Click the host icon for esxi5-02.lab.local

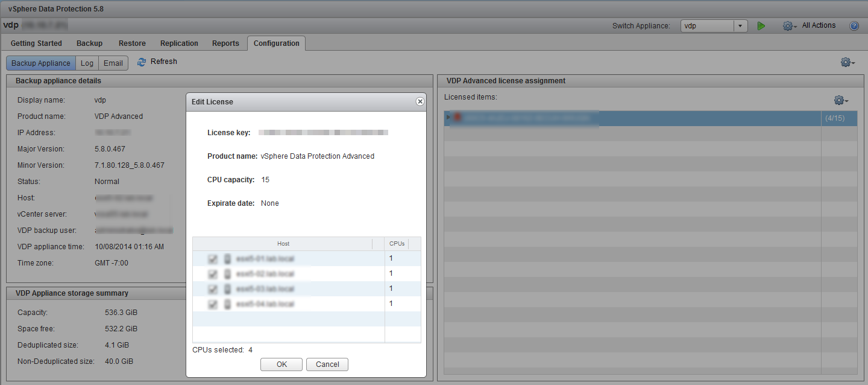tap(227, 274)
